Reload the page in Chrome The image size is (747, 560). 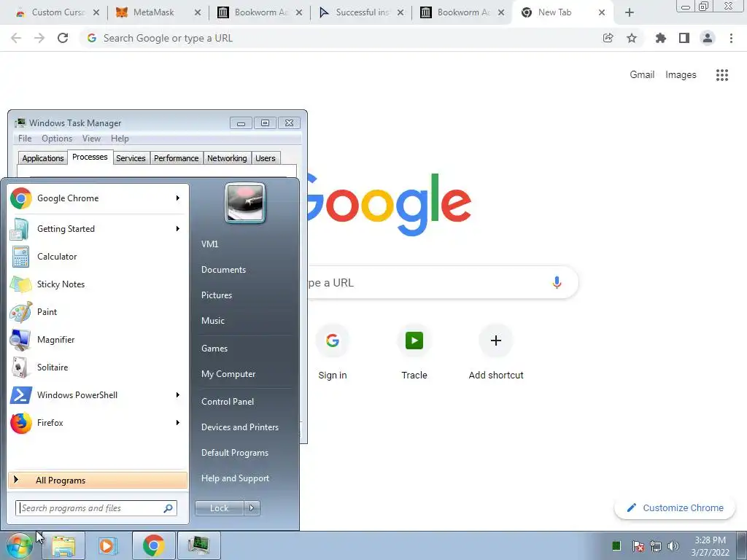(x=63, y=38)
